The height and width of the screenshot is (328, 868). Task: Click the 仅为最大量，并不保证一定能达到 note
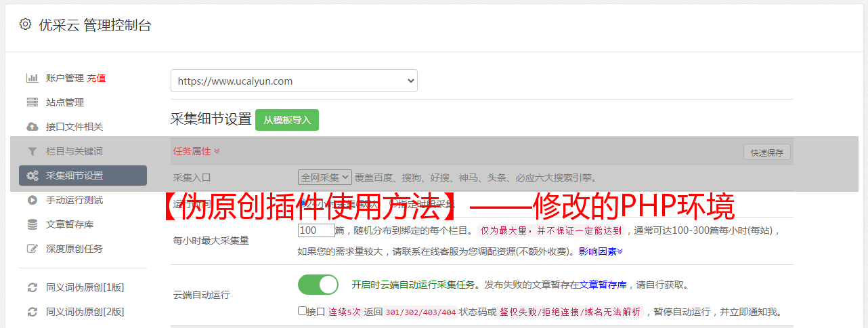click(550, 230)
